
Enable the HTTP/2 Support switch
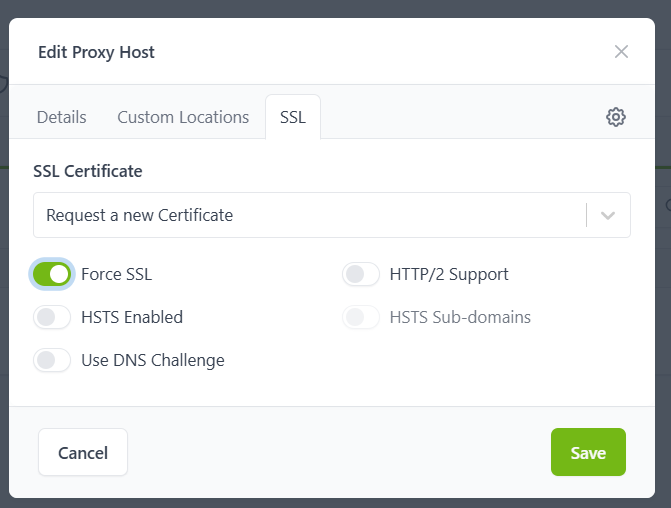tap(361, 274)
